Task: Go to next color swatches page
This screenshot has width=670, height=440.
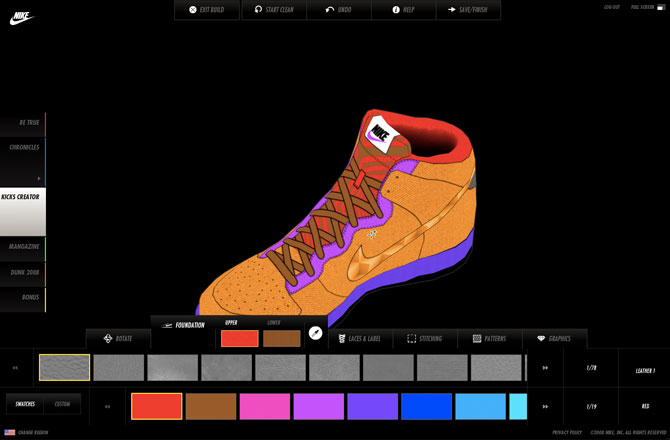Action: coord(545,406)
